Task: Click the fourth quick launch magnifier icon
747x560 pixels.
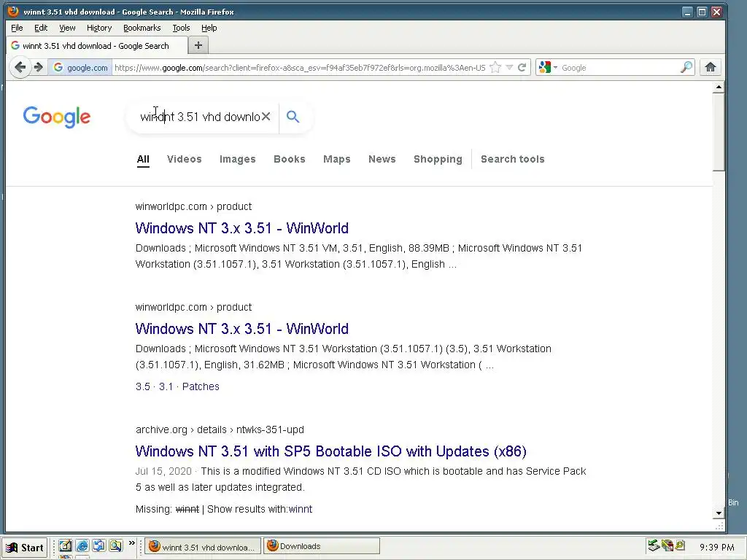Action: (x=115, y=545)
